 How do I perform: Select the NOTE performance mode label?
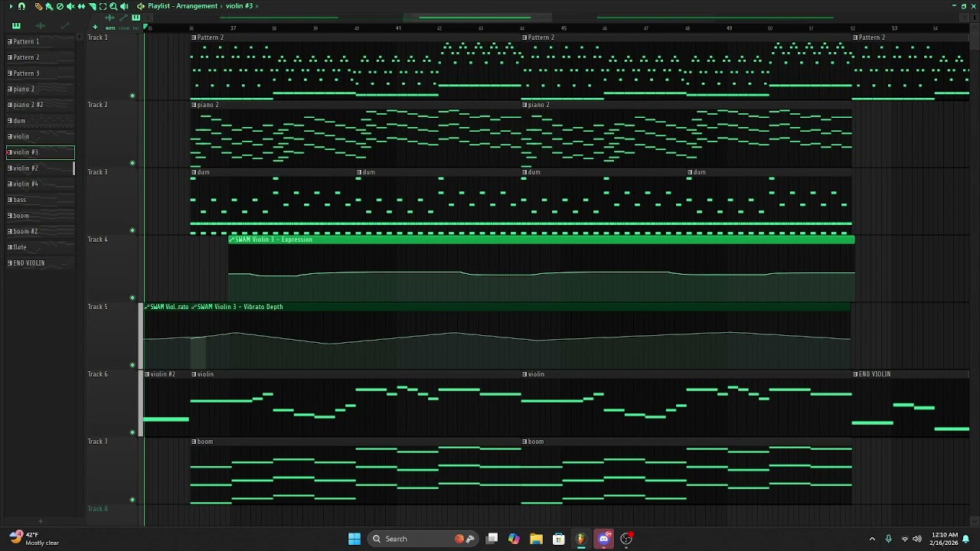pos(111,28)
